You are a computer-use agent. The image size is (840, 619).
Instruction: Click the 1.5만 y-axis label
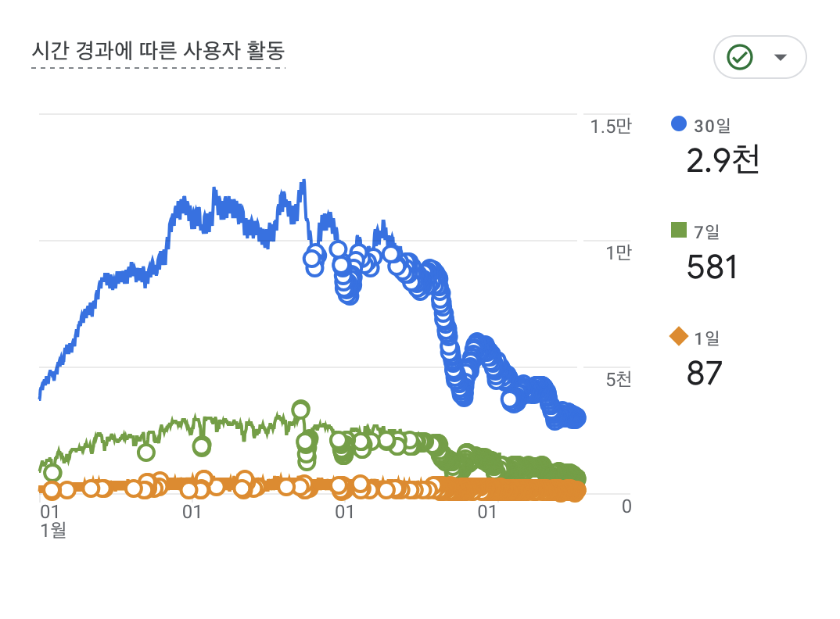(610, 126)
